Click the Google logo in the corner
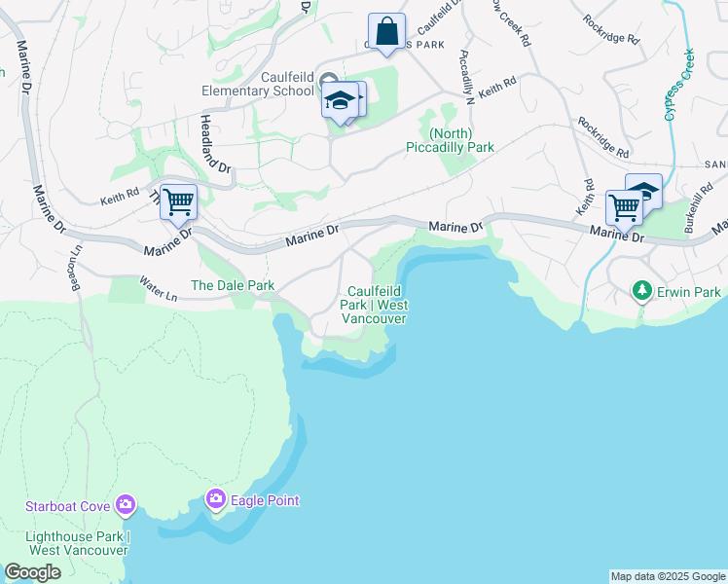Viewport: 728px width, 584px height. tap(32, 572)
